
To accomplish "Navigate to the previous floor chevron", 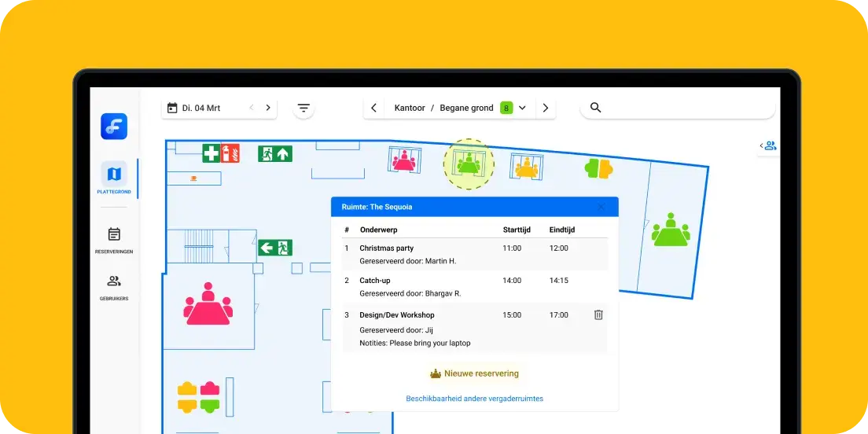I will coord(374,108).
